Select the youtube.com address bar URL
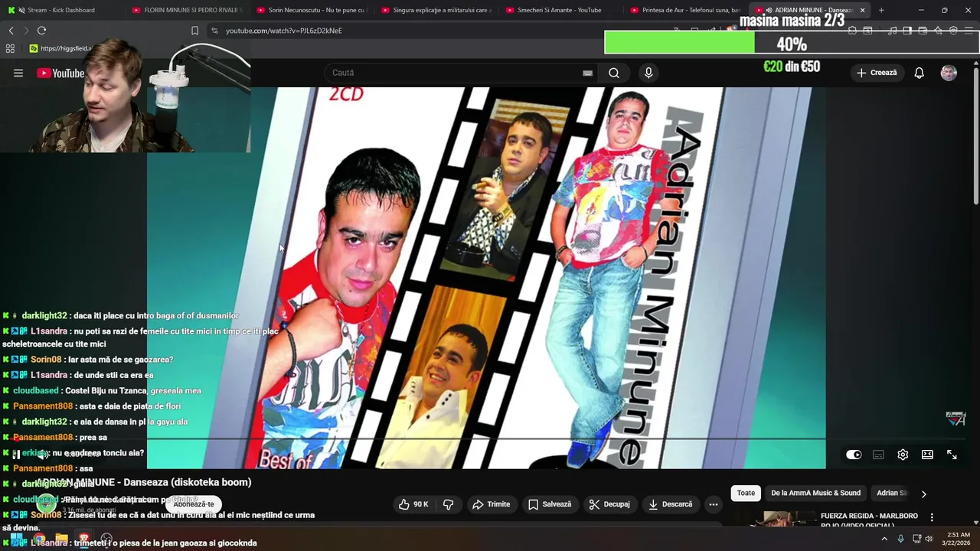 283,31
